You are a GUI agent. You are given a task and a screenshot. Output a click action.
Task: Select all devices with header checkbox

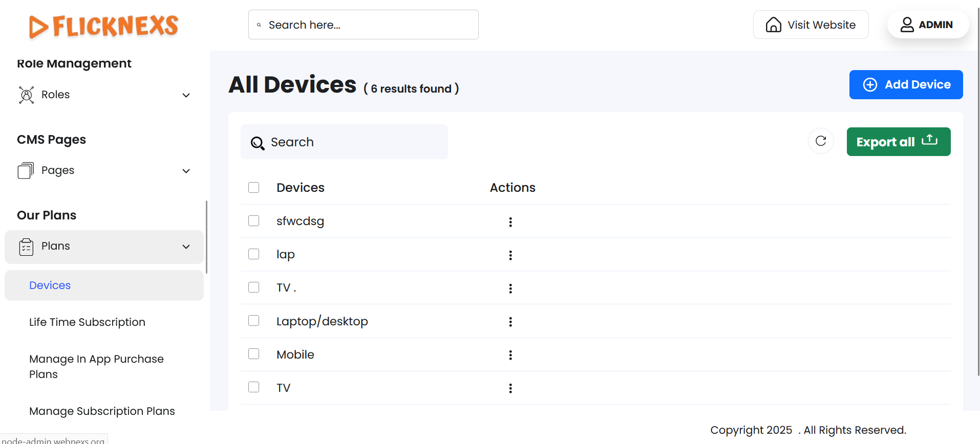(x=254, y=188)
